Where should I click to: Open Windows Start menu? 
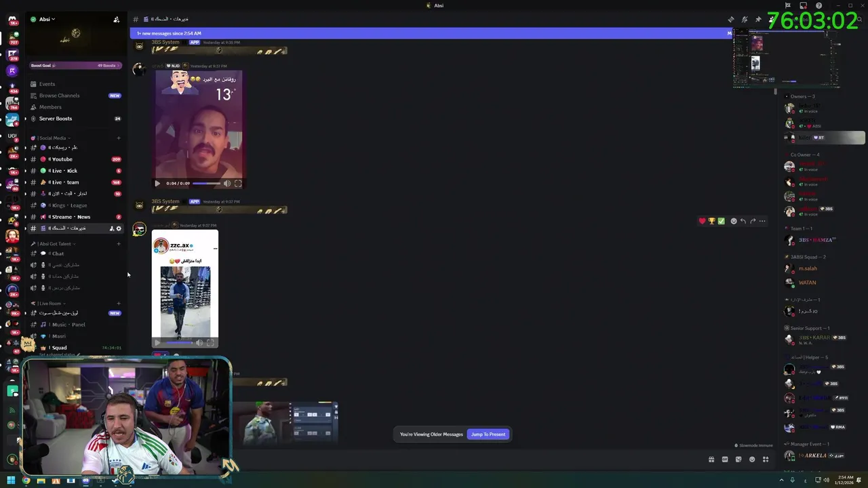11,481
